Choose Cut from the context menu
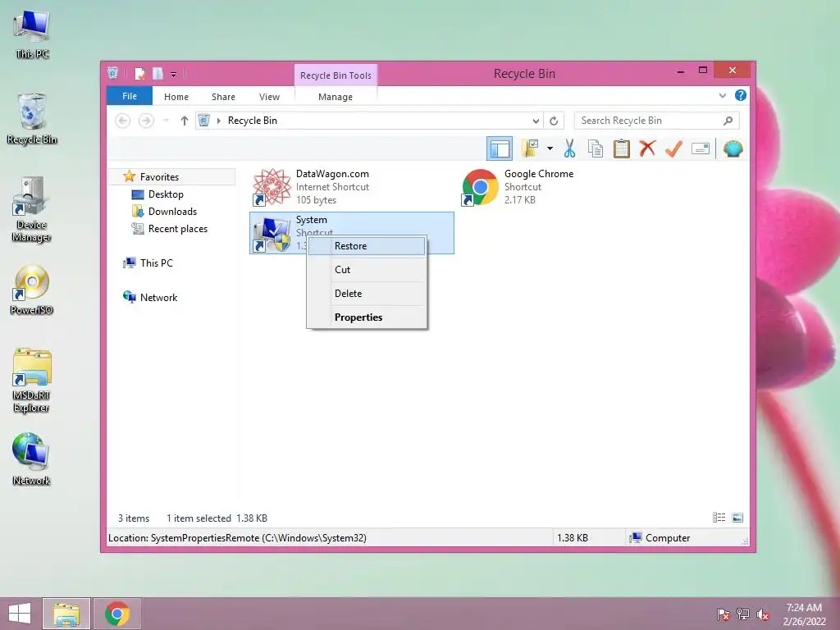Viewport: 840px width, 630px height. [367, 269]
